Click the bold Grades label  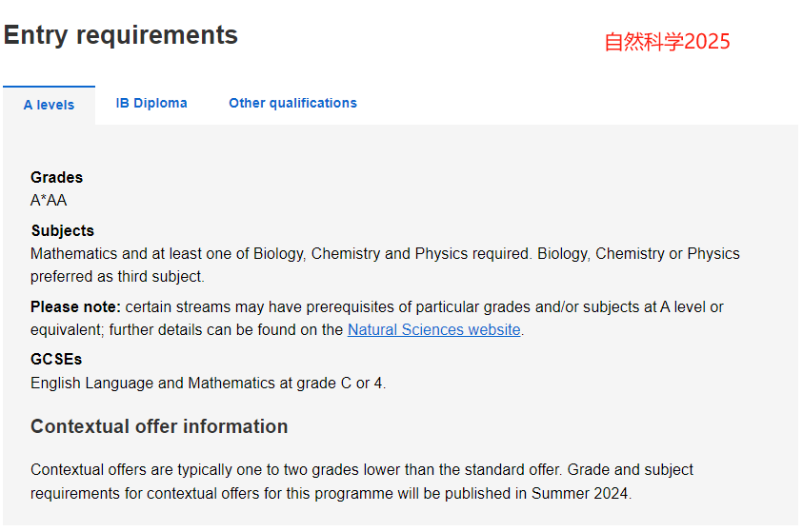point(56,177)
